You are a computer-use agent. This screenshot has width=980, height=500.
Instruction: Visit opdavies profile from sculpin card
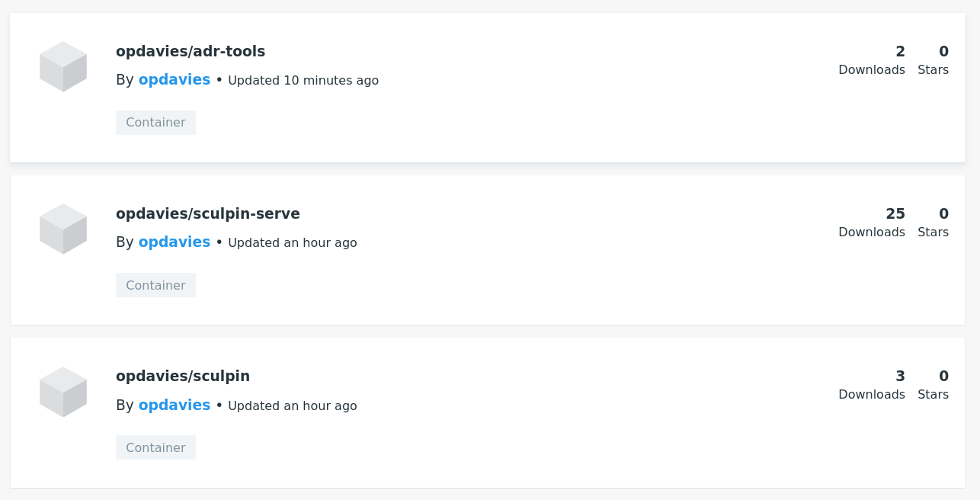(x=175, y=405)
